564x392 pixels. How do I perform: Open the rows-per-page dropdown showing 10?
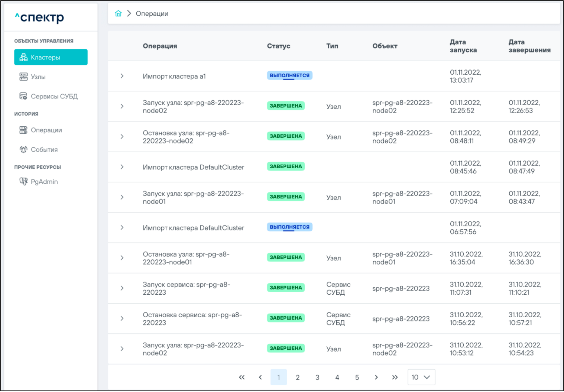421,377
